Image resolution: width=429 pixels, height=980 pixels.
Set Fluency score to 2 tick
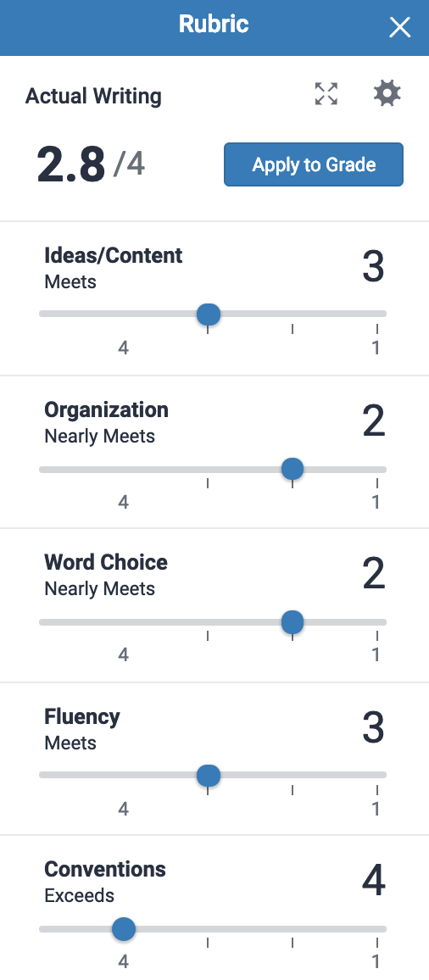tap(292, 790)
